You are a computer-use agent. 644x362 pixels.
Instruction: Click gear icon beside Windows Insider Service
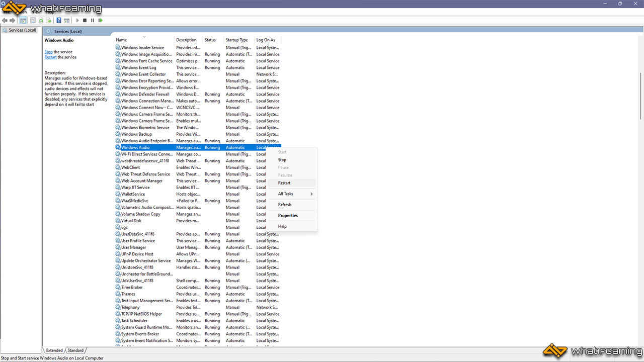coord(118,48)
